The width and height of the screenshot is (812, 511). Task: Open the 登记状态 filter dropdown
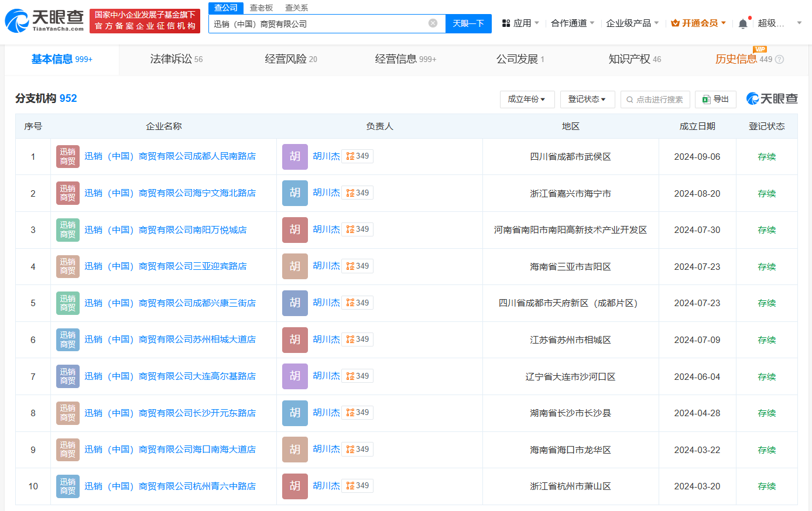[x=587, y=99]
